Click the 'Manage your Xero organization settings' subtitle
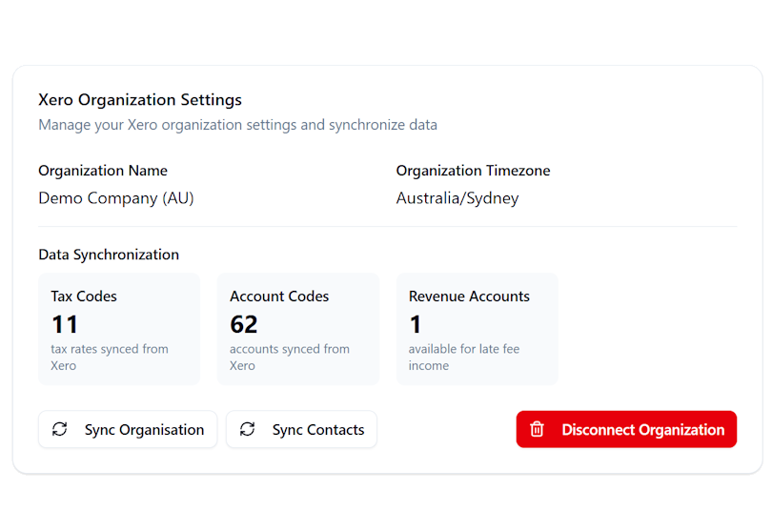The width and height of the screenshot is (772, 532). (238, 125)
